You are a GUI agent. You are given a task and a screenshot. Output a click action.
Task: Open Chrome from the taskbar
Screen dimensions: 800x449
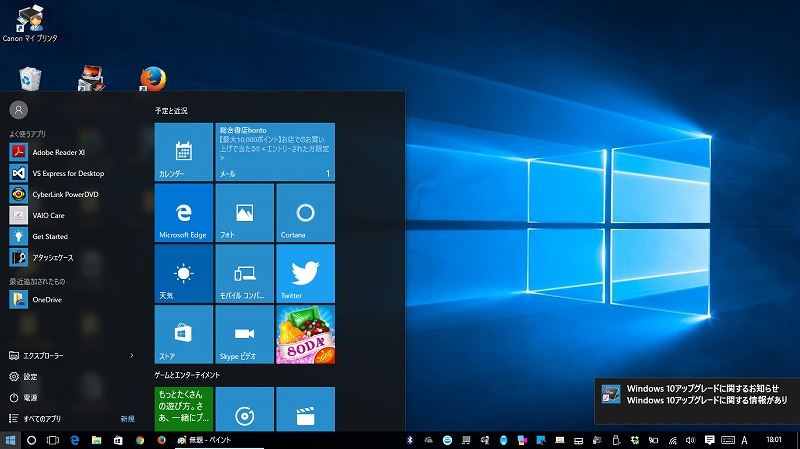140,440
